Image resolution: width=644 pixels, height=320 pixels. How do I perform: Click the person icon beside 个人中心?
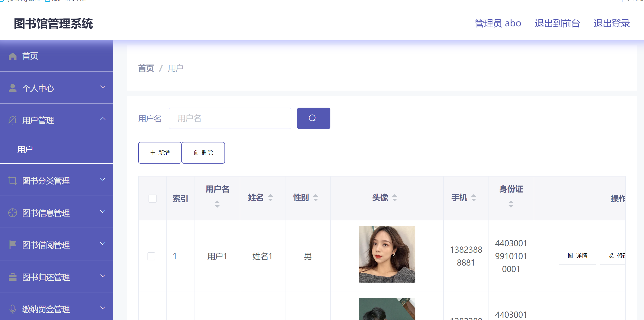pyautogui.click(x=12, y=88)
